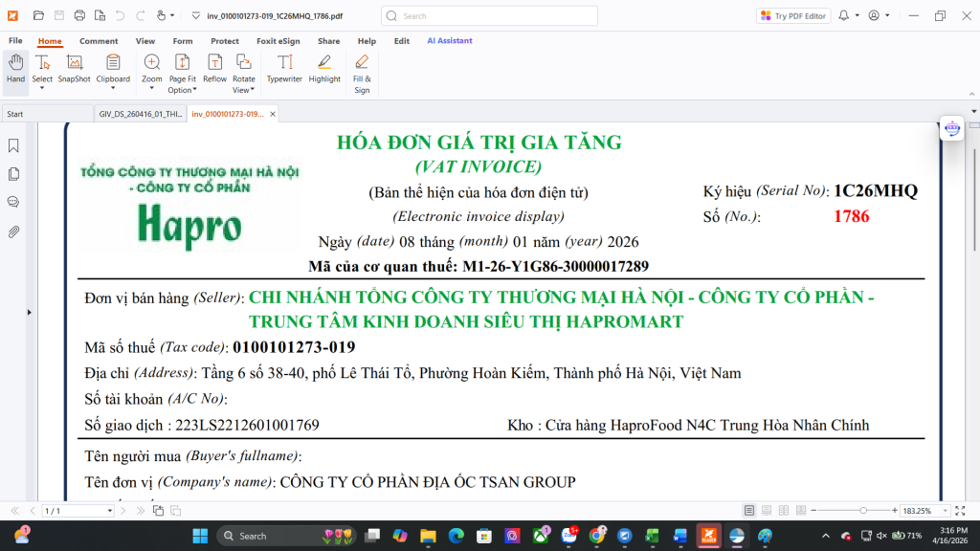
Task: Open the Protect ribbon tab
Action: click(225, 41)
